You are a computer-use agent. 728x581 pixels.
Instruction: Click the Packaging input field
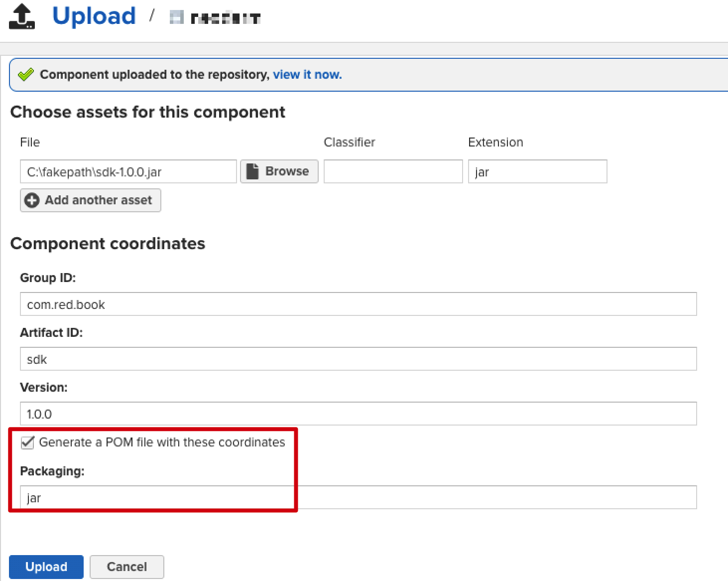pyautogui.click(x=358, y=498)
